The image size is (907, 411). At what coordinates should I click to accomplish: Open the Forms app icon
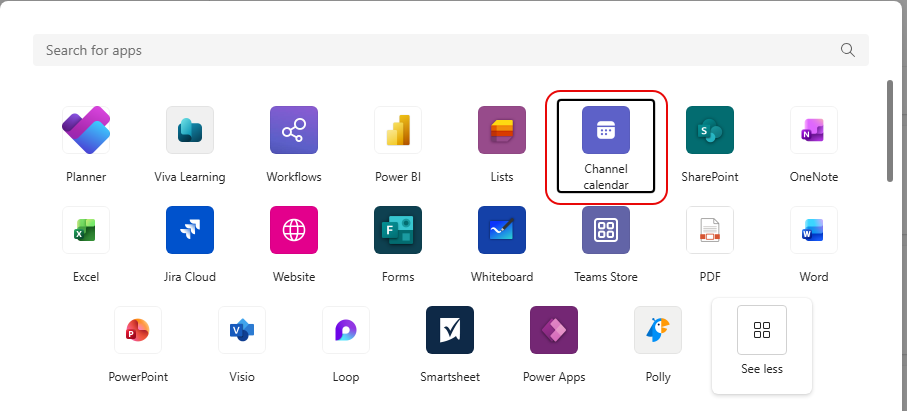(398, 231)
